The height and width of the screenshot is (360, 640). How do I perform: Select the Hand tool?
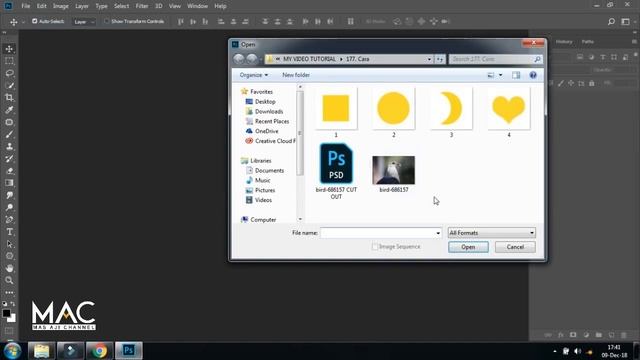pos(9,268)
